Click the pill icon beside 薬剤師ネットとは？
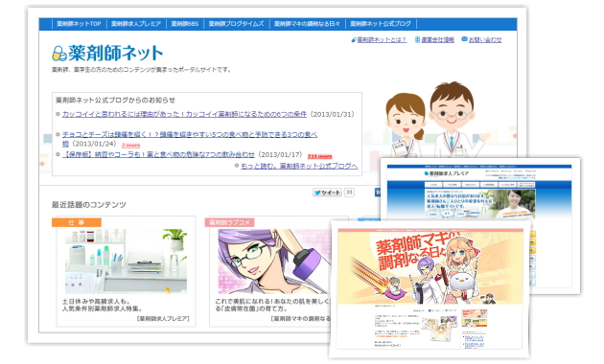Viewport: 604px width, 364px height. pos(354,40)
